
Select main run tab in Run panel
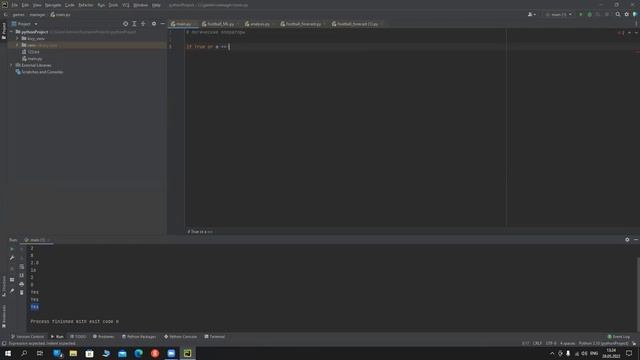point(37,240)
